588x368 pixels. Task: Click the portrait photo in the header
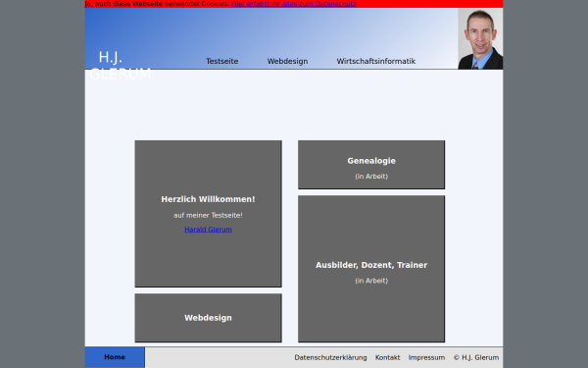coord(480,38)
